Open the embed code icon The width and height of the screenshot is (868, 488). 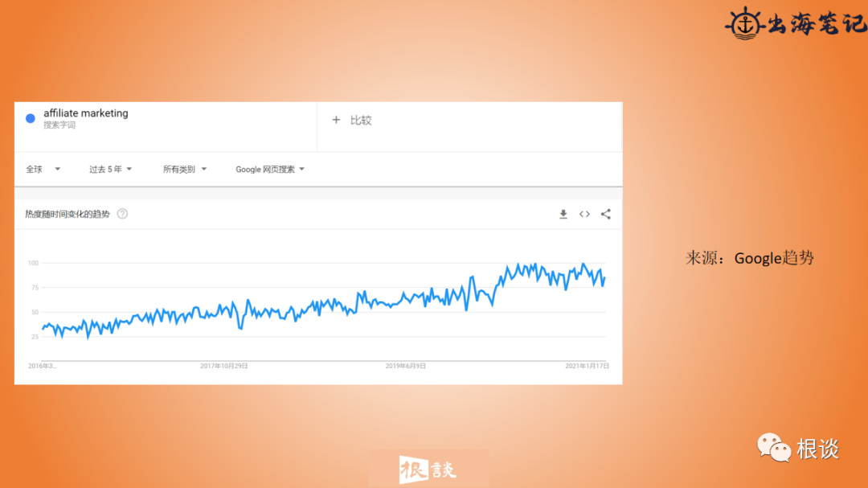584,214
